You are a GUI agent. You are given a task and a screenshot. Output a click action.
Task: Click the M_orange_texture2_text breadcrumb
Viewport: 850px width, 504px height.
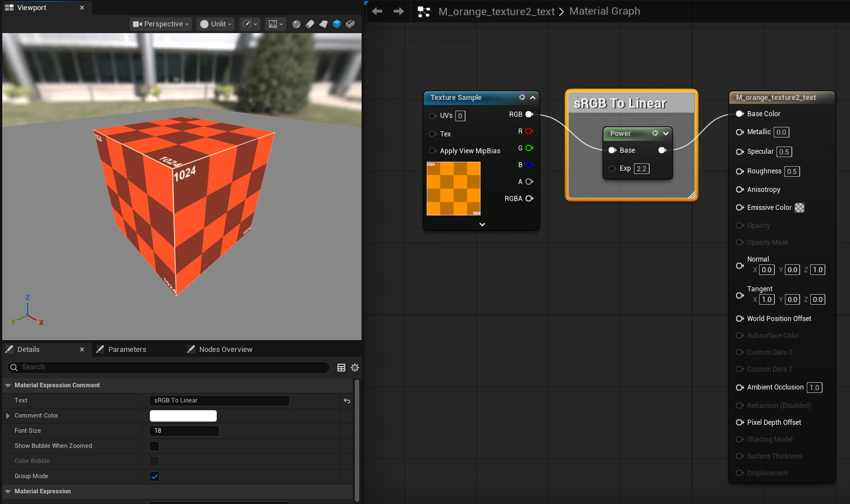496,12
